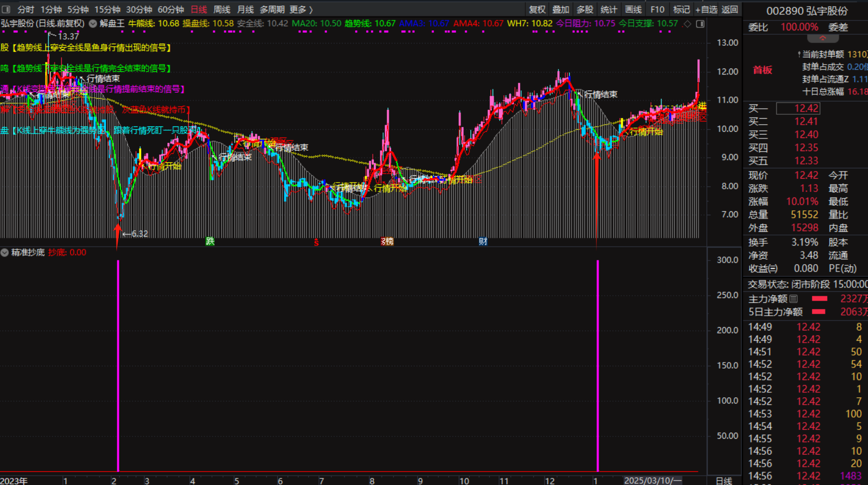Click the 14:53 trade row with volume 100

(805, 414)
